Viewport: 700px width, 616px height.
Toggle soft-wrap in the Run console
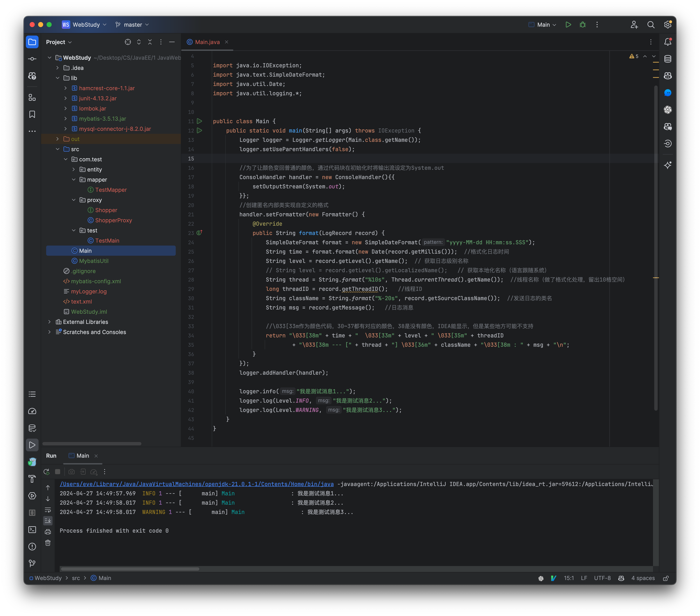click(x=48, y=510)
